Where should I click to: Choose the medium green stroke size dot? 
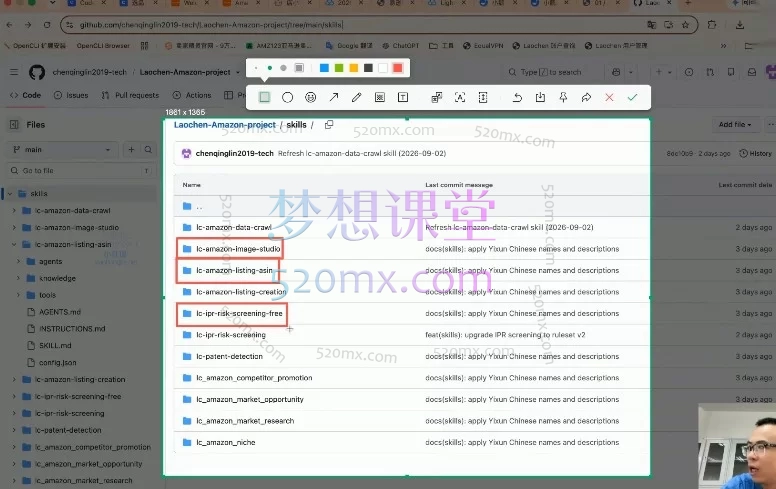pyautogui.click(x=270, y=68)
